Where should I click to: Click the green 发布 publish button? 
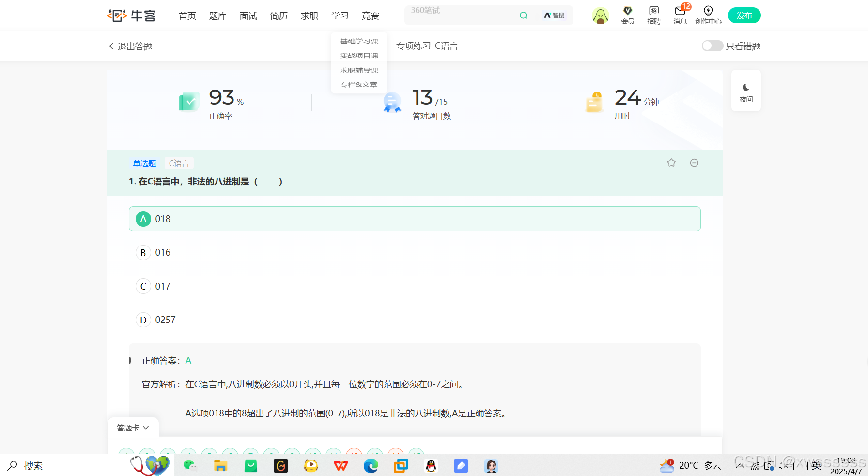click(744, 15)
